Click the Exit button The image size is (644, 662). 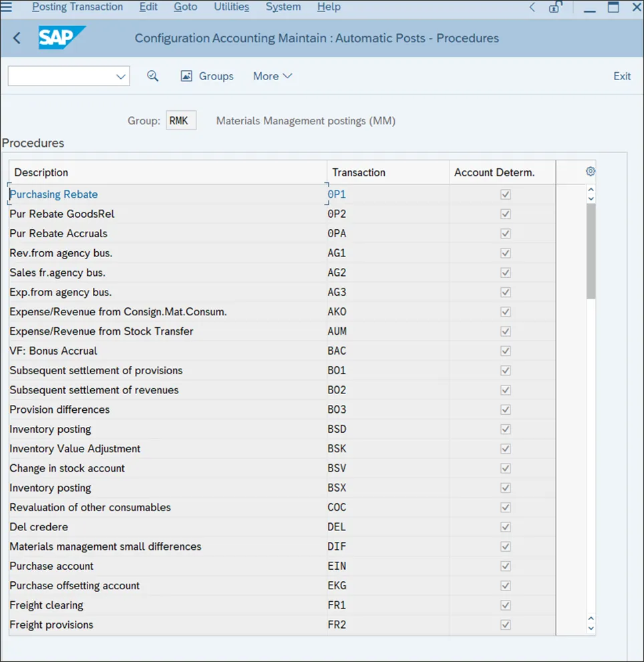point(621,76)
